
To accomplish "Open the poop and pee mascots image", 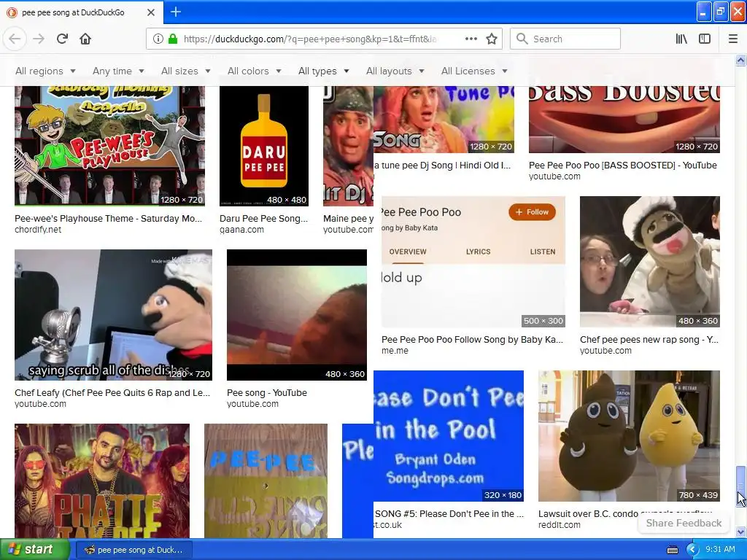I will tap(629, 436).
